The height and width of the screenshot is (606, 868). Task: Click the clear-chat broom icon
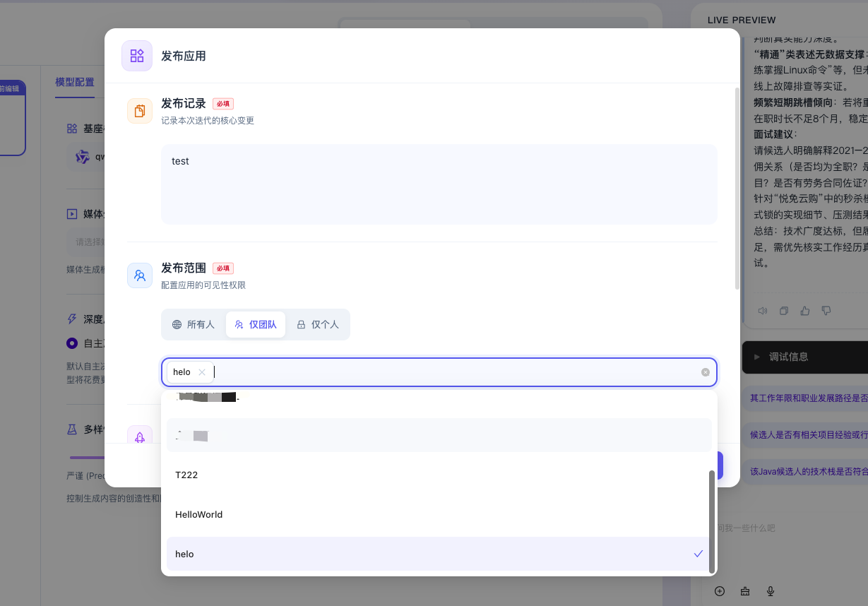[x=745, y=591]
